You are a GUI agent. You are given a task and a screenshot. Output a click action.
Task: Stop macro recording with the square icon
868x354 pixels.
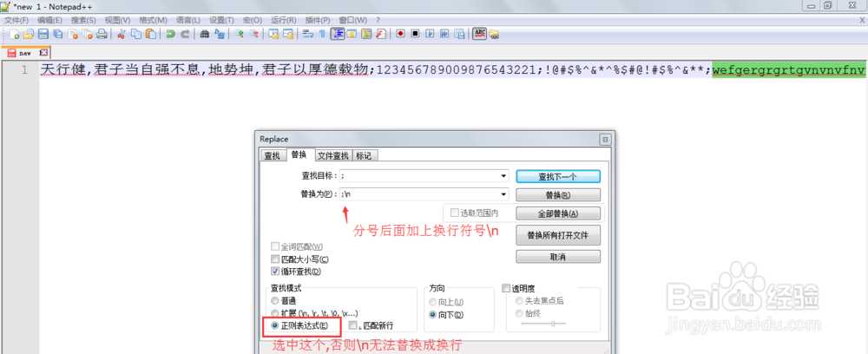click(415, 34)
